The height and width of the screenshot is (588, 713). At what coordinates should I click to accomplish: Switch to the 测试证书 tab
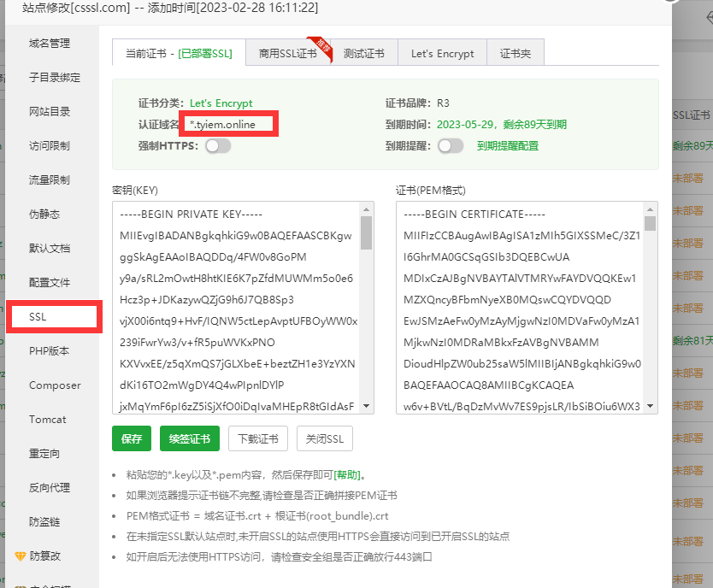point(364,54)
